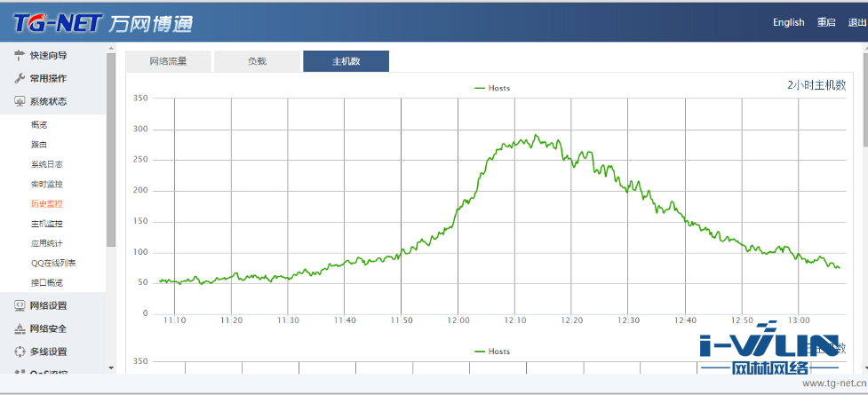868x395 pixels.
Task: Open 路由 page
Action: [39, 145]
